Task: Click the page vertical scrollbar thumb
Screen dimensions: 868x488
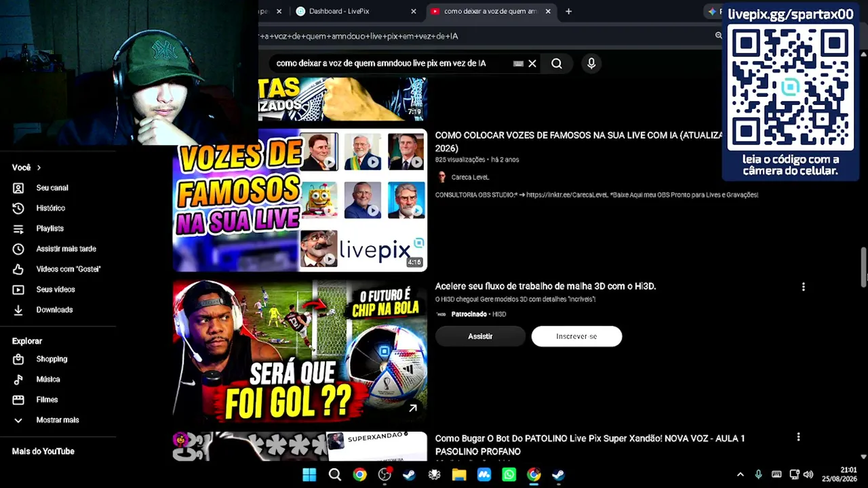Action: coord(863,268)
